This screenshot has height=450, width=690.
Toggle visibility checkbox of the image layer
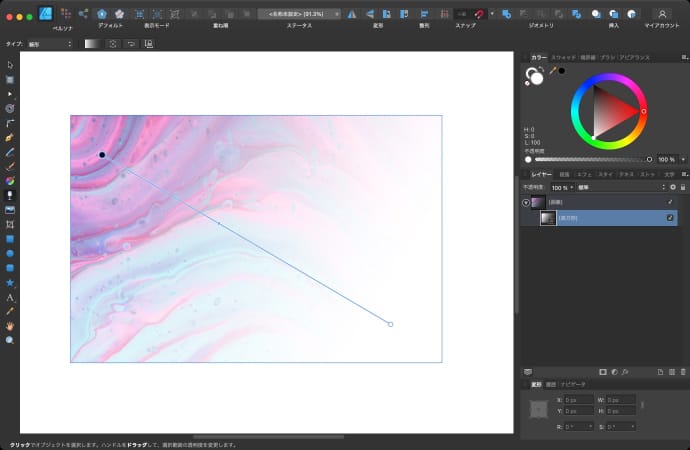click(670, 202)
